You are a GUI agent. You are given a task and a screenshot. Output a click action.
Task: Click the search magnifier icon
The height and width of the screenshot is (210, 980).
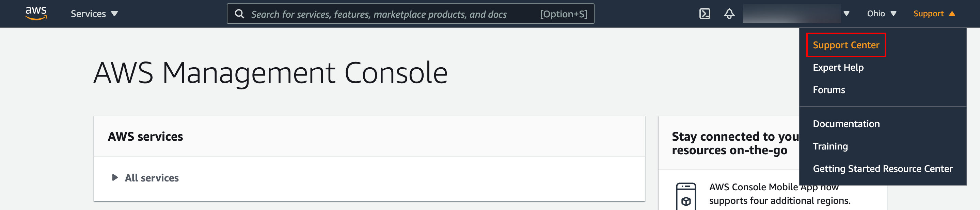[x=240, y=13]
